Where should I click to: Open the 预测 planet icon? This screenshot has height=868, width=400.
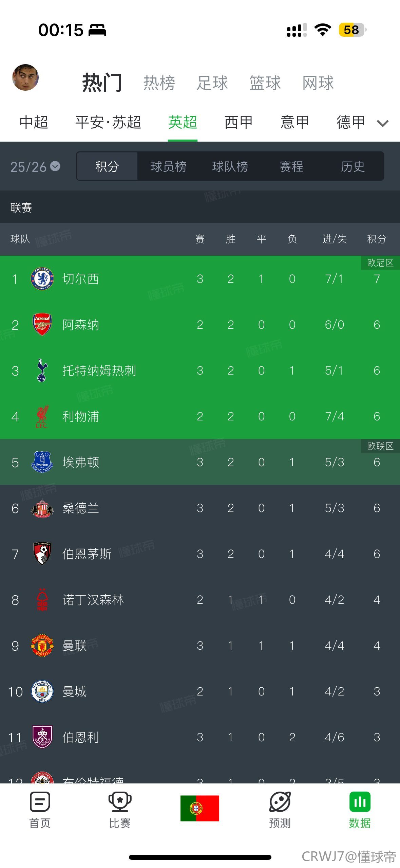coord(280,801)
